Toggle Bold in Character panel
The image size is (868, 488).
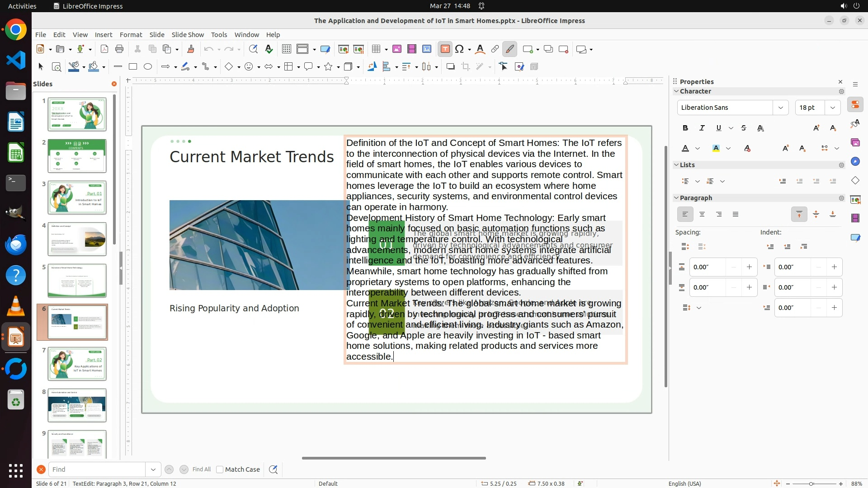[685, 128]
